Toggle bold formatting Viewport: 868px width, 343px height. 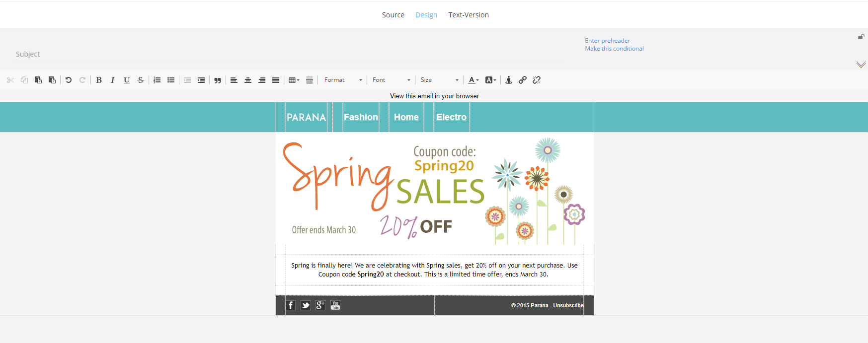(99, 80)
